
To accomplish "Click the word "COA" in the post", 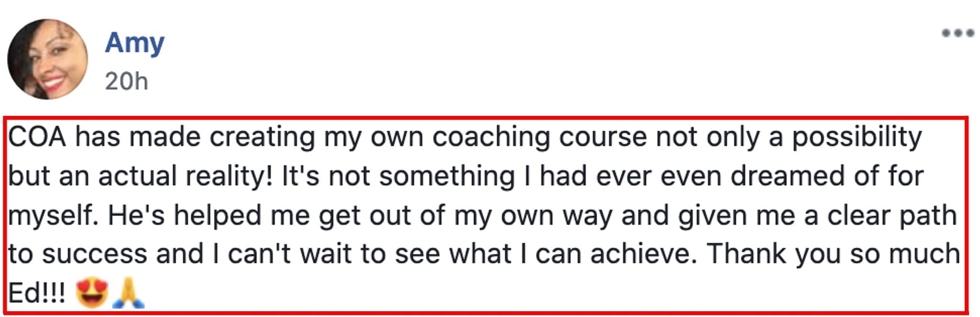I will click(x=37, y=137).
